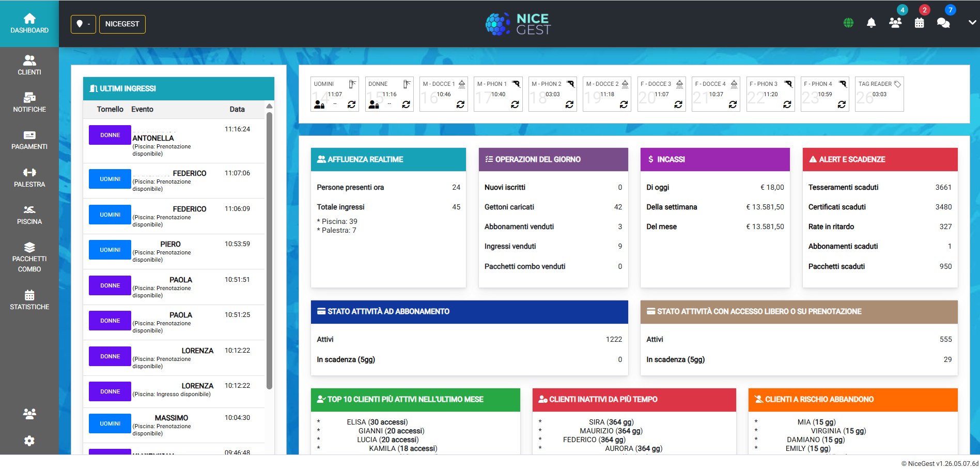
Task: Expand the header dropdown chevron
Action: [972, 22]
